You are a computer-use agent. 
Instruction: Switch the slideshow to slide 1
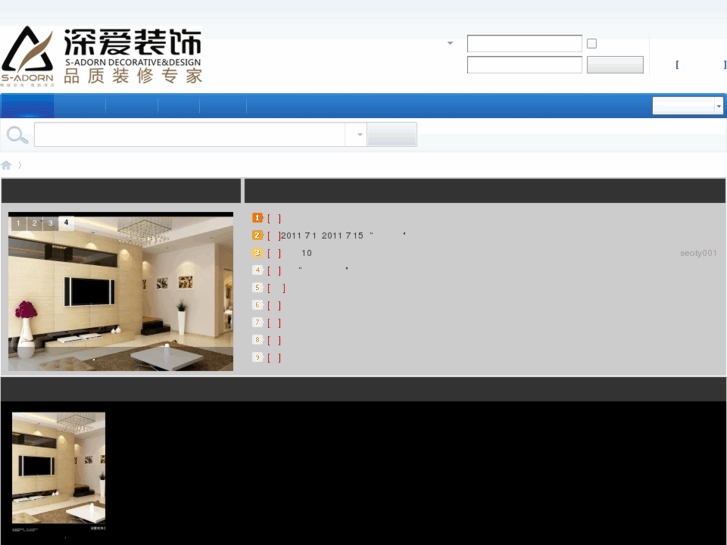[x=19, y=223]
